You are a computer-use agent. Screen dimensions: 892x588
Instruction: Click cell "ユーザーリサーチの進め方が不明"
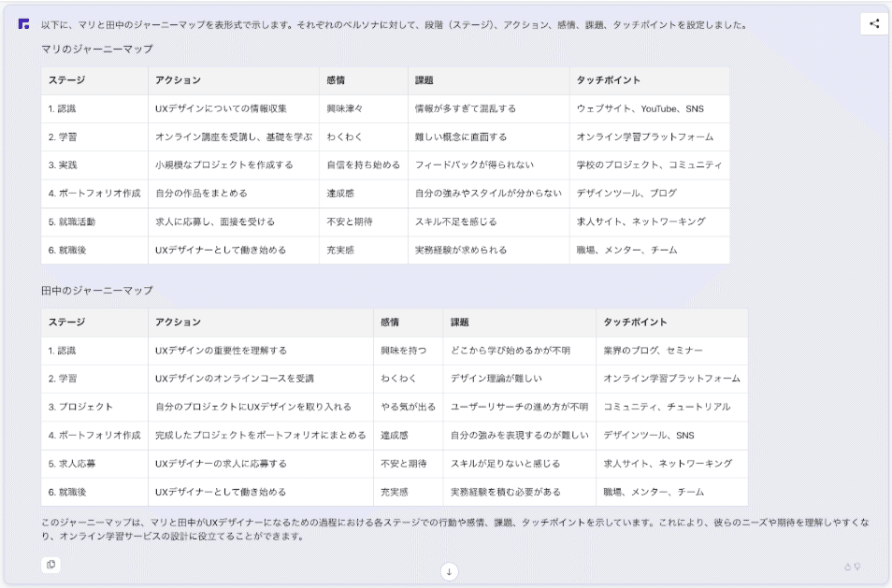519,408
